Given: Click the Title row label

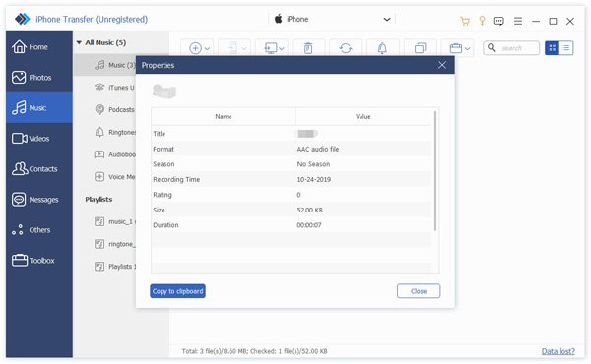Looking at the screenshot, I should click(x=159, y=134).
